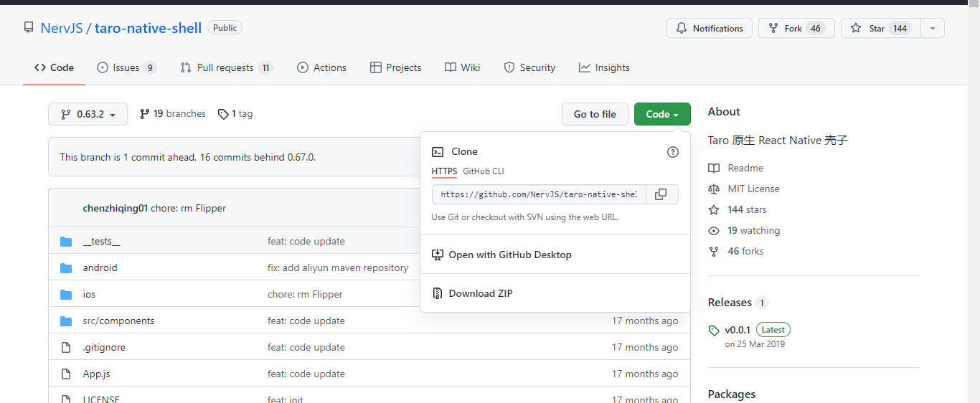
Task: Open the .gitignore file
Action: [104, 348]
